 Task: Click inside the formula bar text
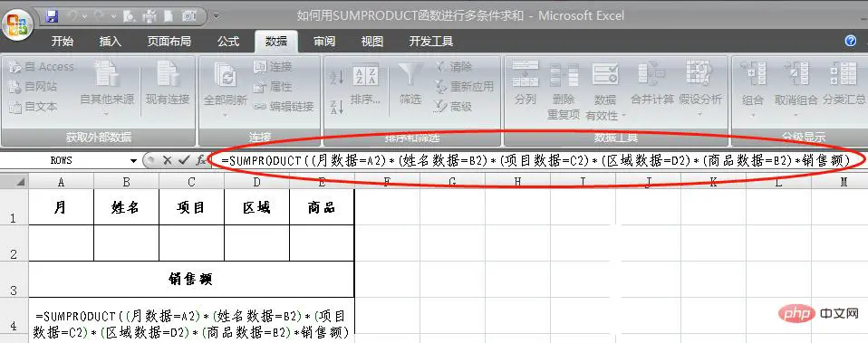click(x=535, y=160)
